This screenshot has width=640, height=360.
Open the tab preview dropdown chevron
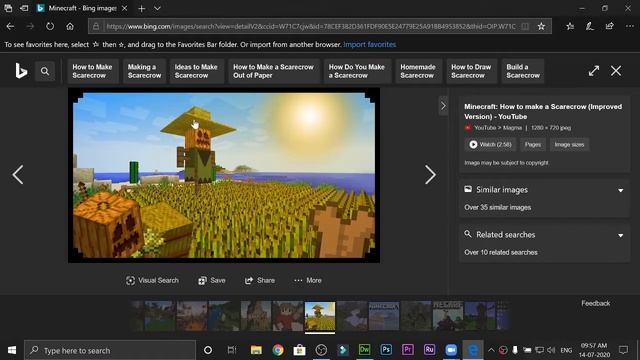157,8
